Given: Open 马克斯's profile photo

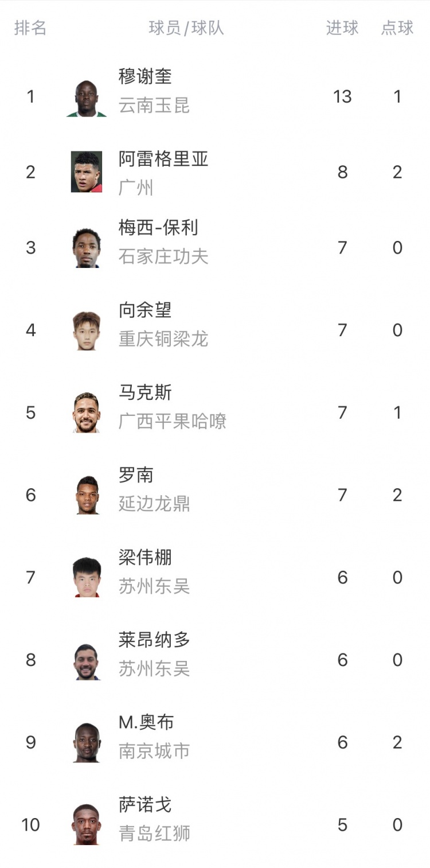Looking at the screenshot, I should click(87, 412).
